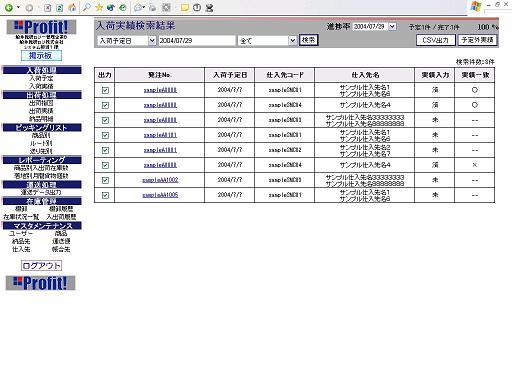
Task: Open 運送データ出力 in sidebar
Action: [x=41, y=192]
